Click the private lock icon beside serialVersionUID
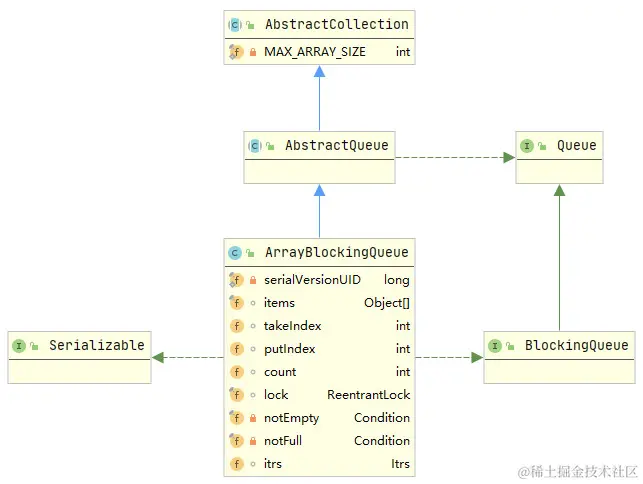This screenshot has width=643, height=484. tap(253, 280)
